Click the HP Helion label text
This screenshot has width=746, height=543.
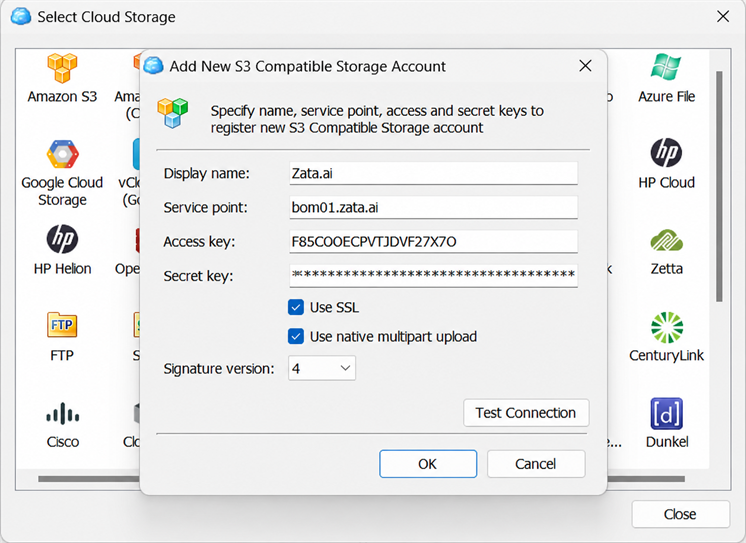[62, 269]
